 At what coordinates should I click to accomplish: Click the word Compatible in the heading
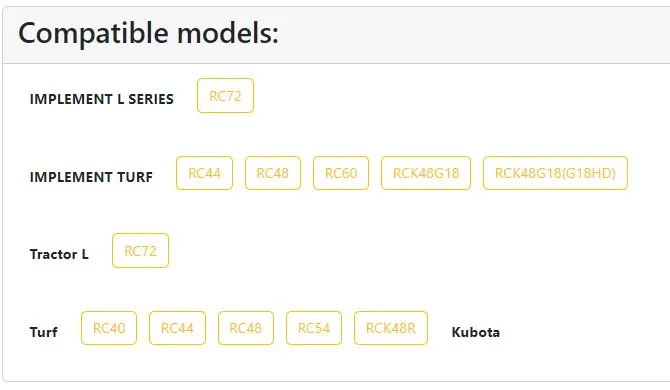[x=94, y=33]
